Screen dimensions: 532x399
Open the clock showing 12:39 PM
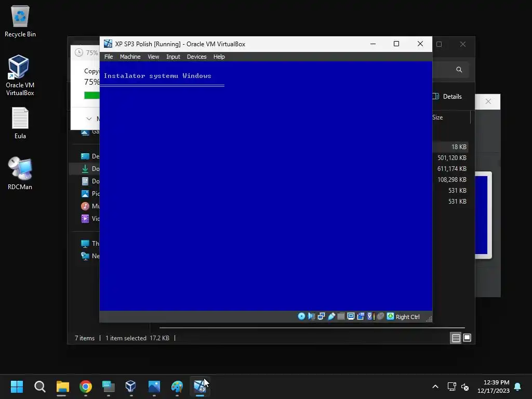[494, 387]
